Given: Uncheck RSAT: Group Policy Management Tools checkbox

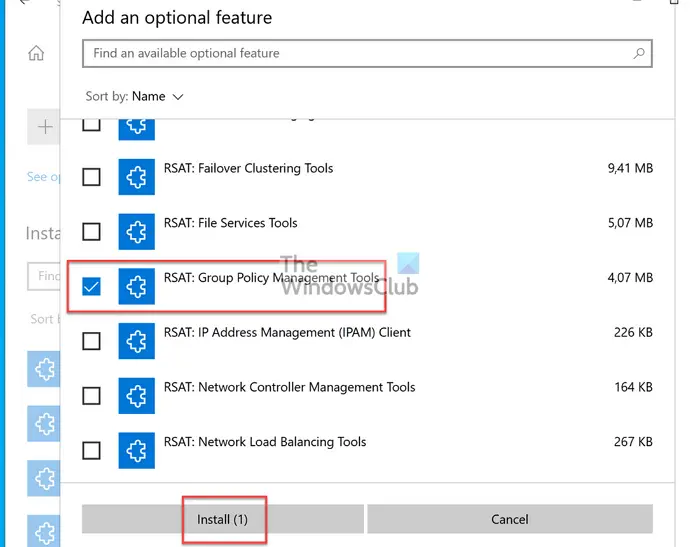Looking at the screenshot, I should click(x=92, y=286).
